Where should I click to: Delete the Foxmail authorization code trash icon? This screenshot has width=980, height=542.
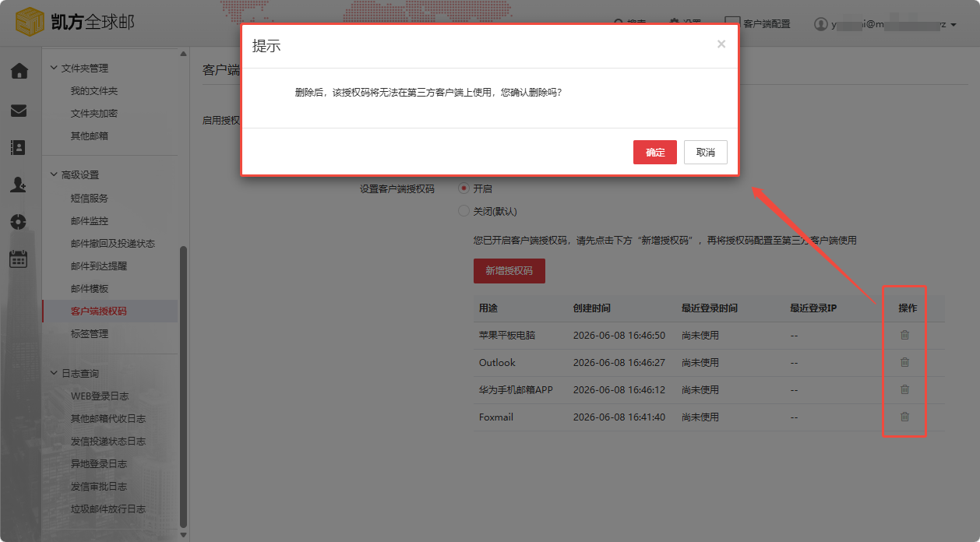click(904, 417)
